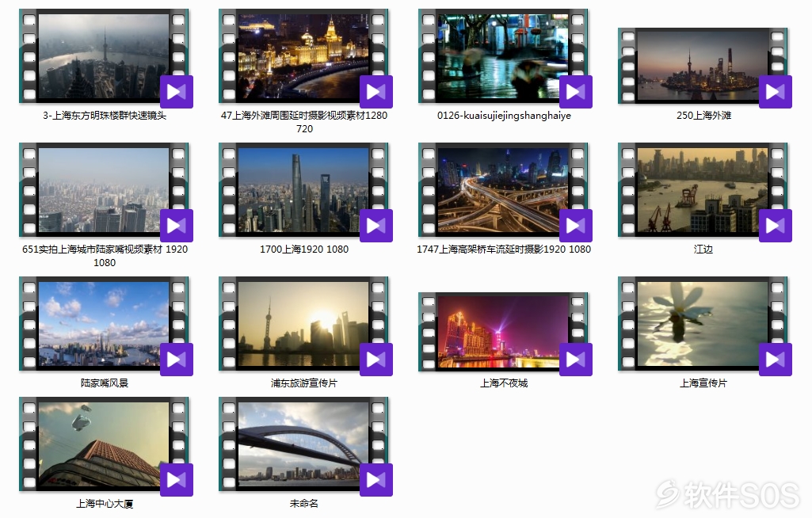The image size is (812, 518).
Task: Select the 未命名 bridge video thumbnail
Action: (x=303, y=444)
